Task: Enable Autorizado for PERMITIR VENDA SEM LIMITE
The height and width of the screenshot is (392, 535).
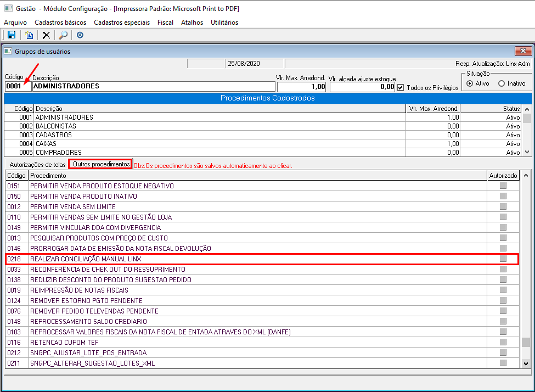Action: [503, 206]
